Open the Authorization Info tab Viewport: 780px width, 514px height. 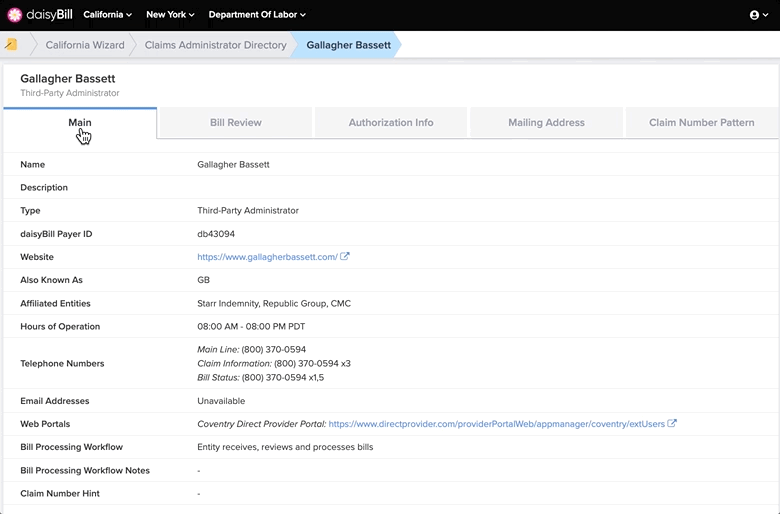coord(390,122)
